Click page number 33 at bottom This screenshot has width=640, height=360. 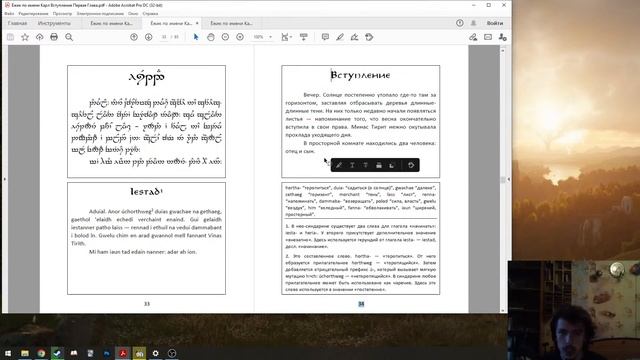click(147, 304)
